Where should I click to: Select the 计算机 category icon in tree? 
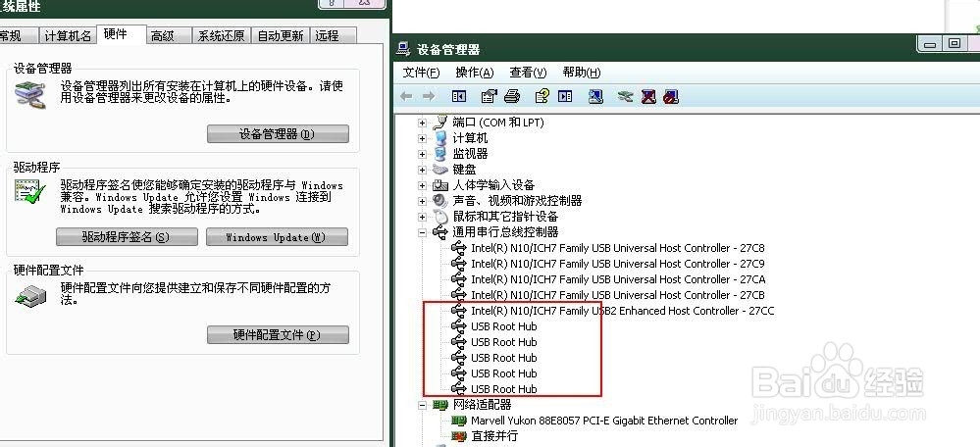[441, 138]
